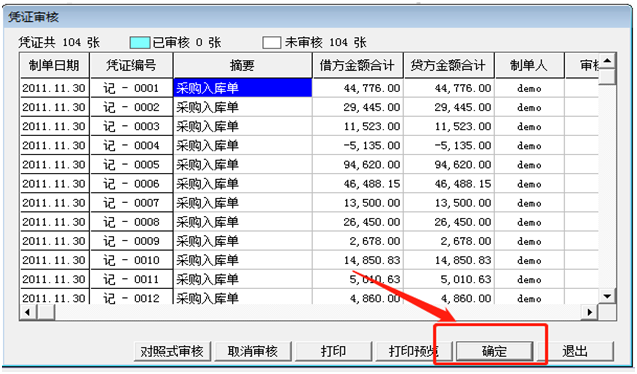Click the 未审核 white color swatch
This screenshot has height=374, width=637.
271,42
